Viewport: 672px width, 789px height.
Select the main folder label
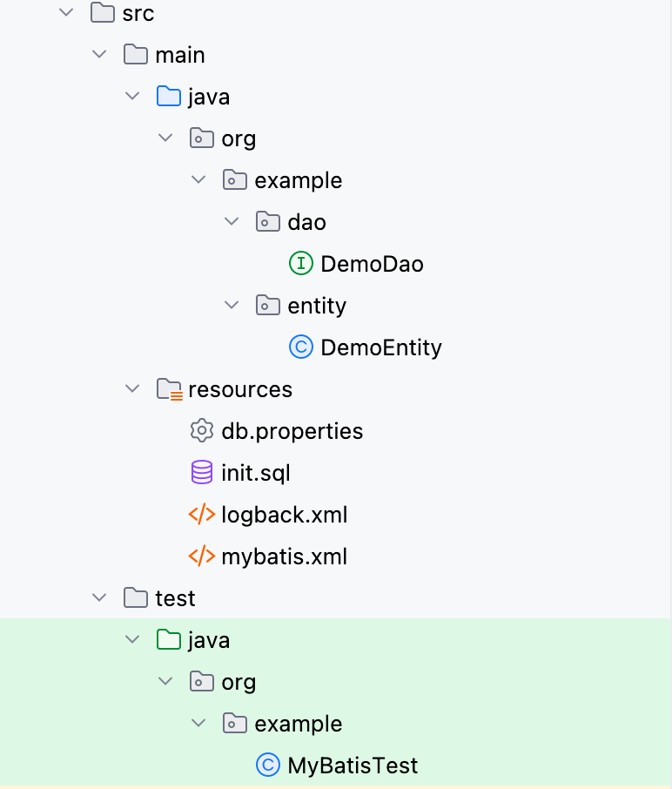(180, 55)
